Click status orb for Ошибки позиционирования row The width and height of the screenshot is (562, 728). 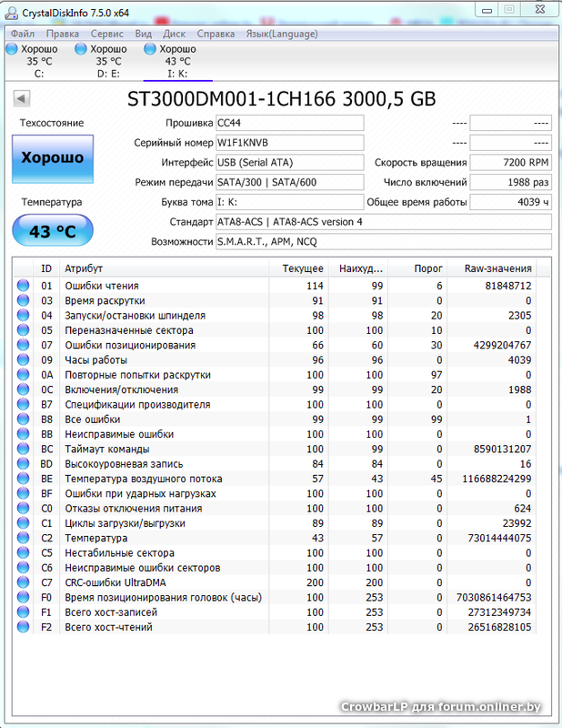[x=24, y=345]
